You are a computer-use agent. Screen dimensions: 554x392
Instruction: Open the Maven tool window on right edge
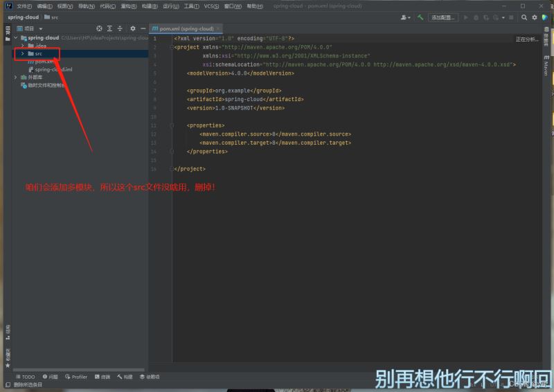546,66
